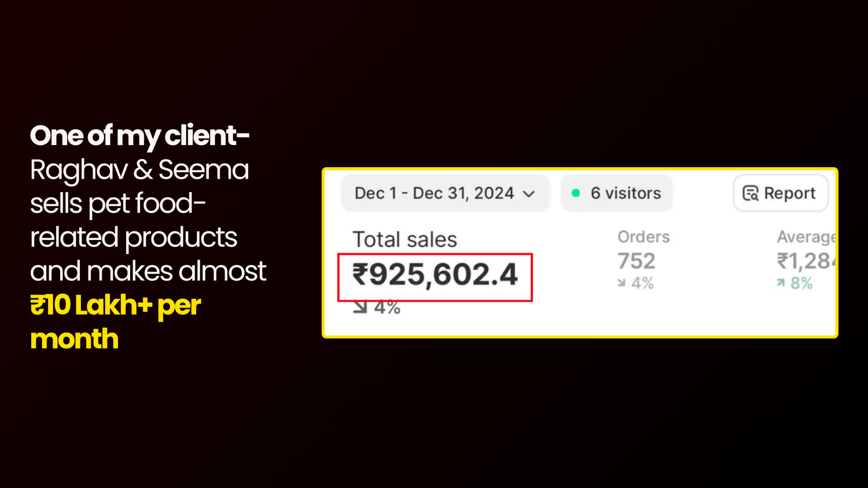This screenshot has width=868, height=488.
Task: Click the Orders metric heading
Action: (x=643, y=236)
